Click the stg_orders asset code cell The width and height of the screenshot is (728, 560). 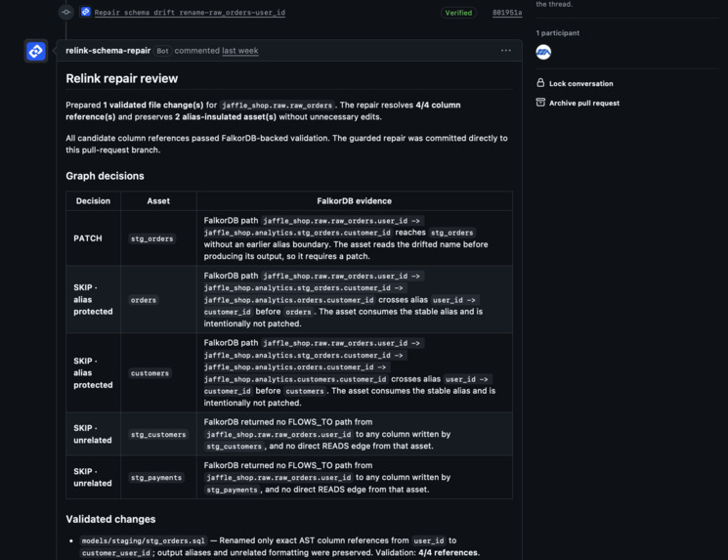(151, 238)
